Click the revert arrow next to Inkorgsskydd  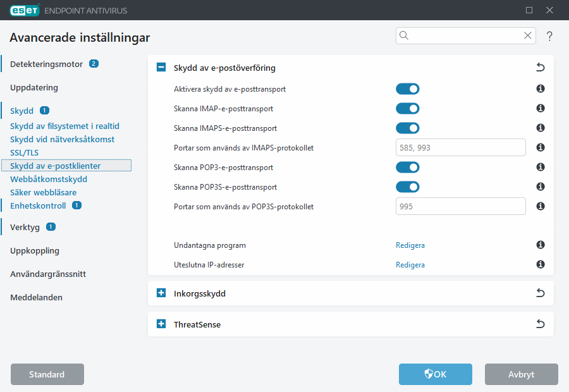pos(540,293)
